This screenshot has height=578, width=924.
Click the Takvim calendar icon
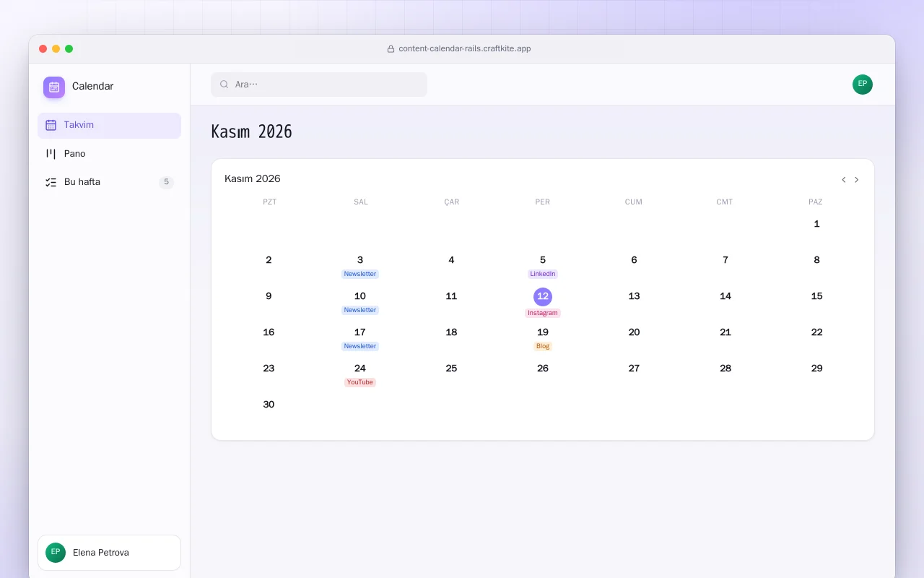(51, 125)
